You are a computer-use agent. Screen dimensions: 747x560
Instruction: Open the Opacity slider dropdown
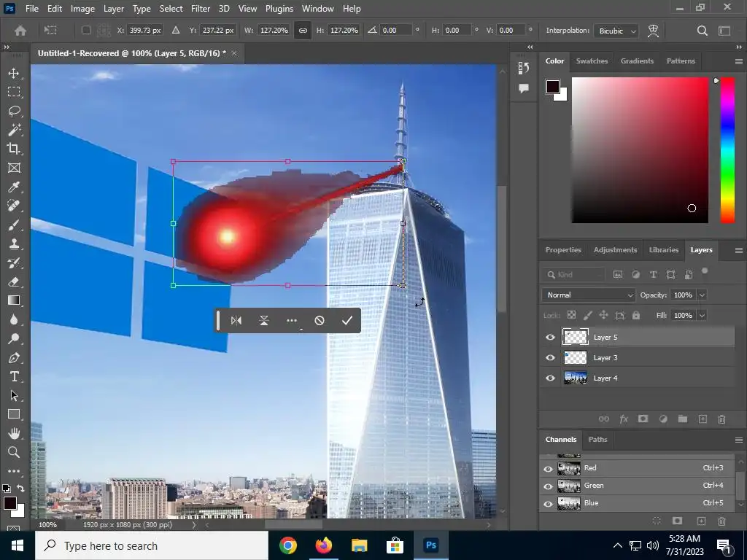702,295
